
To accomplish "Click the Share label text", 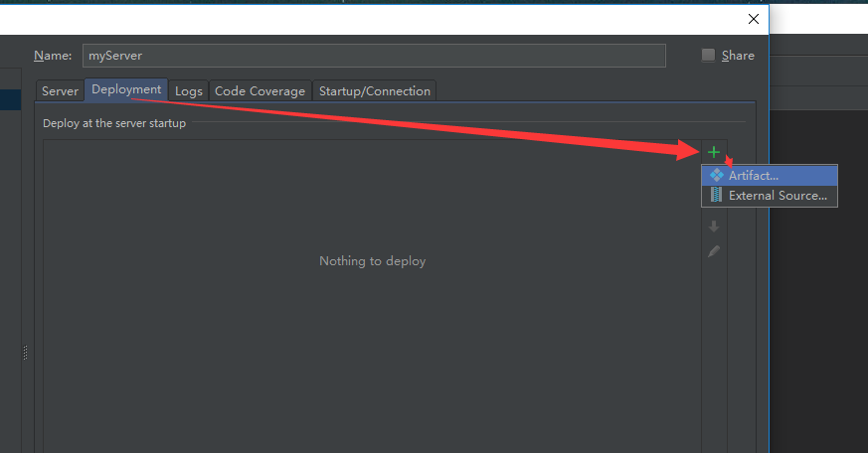I will [738, 56].
